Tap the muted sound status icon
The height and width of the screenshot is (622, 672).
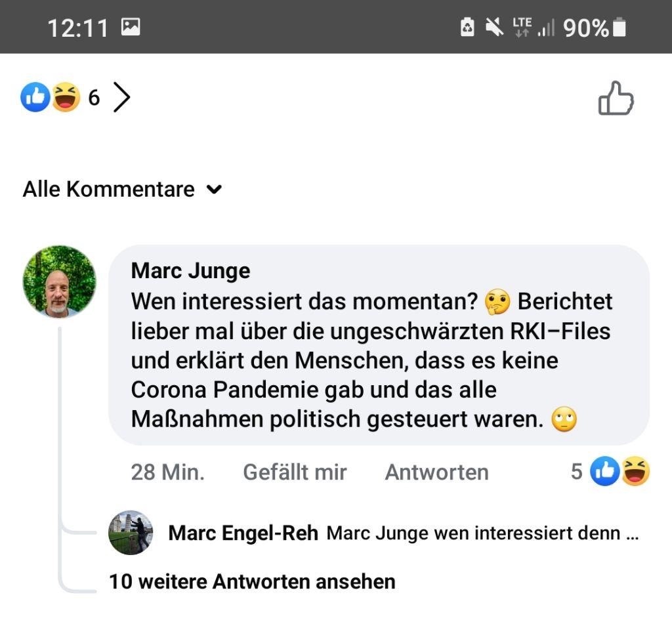493,28
